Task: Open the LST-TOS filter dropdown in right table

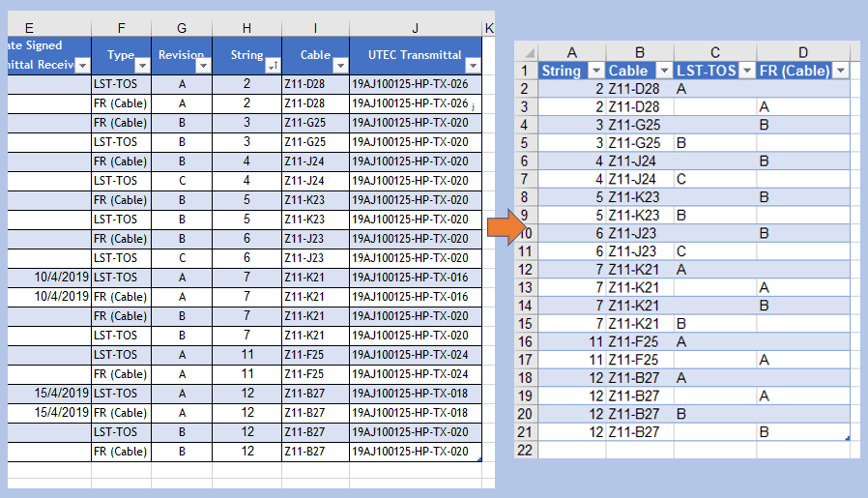Action: 747,71
